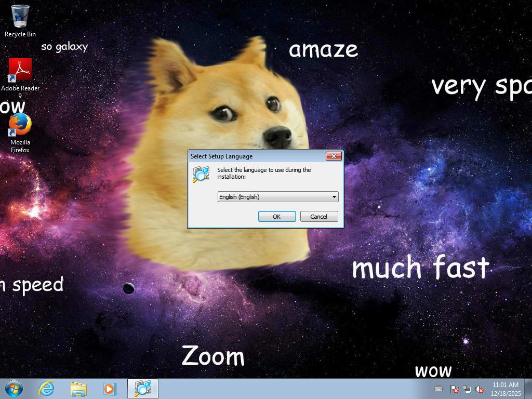Open the Windows Start menu
Viewport: 532px width, 399px height.
click(14, 389)
